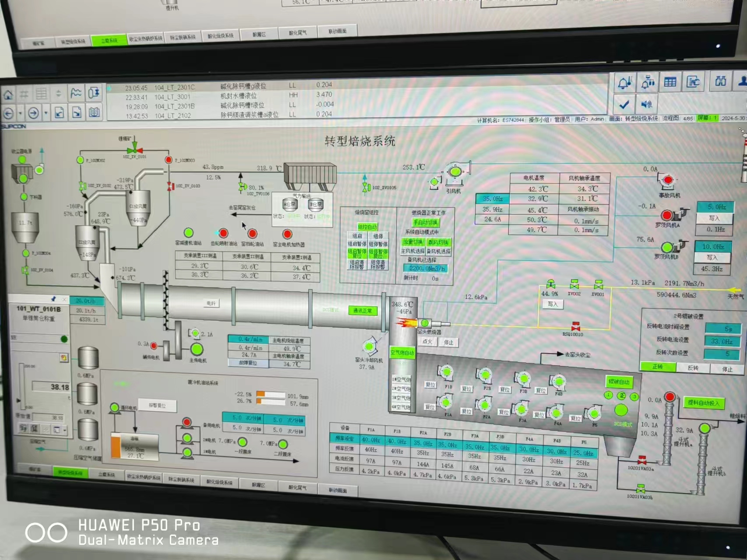Open the trend curve icon

[x=76, y=93]
